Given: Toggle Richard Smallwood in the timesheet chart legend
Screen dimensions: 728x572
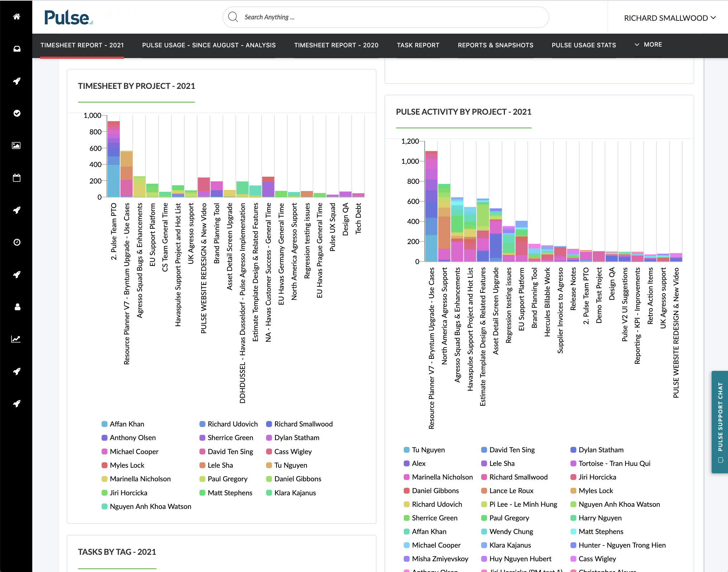Looking at the screenshot, I should 299,424.
